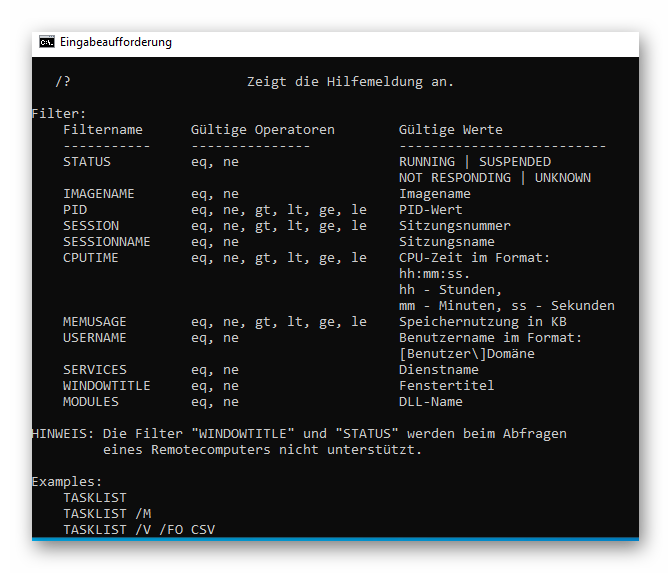Click the Gültige Operatoren column header

[263, 130]
